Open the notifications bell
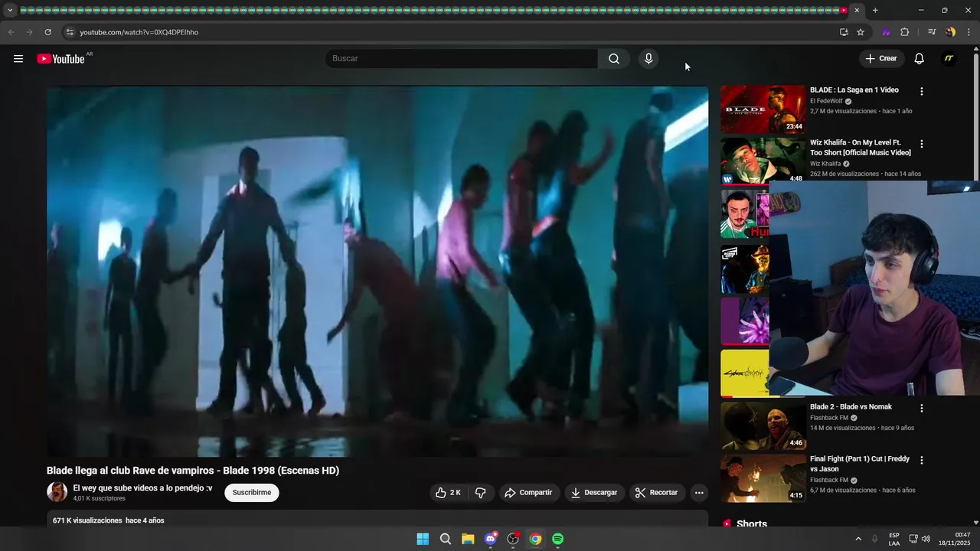980x551 pixels. [x=920, y=59]
